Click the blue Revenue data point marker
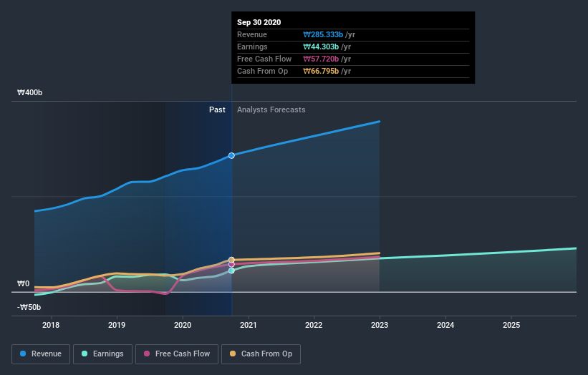588x375 pixels. click(x=231, y=155)
